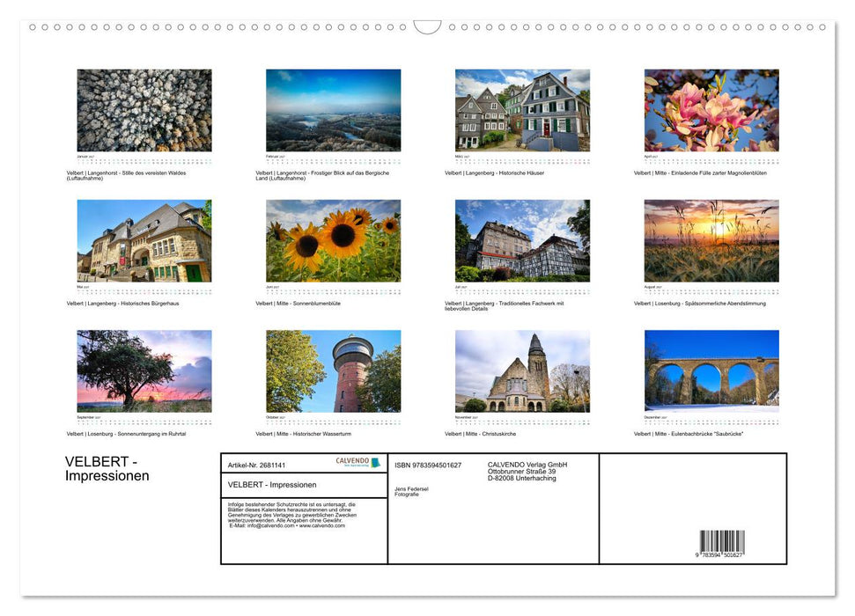The image size is (855, 616).
Task: Click the CALVENDO logo
Action: 357,462
